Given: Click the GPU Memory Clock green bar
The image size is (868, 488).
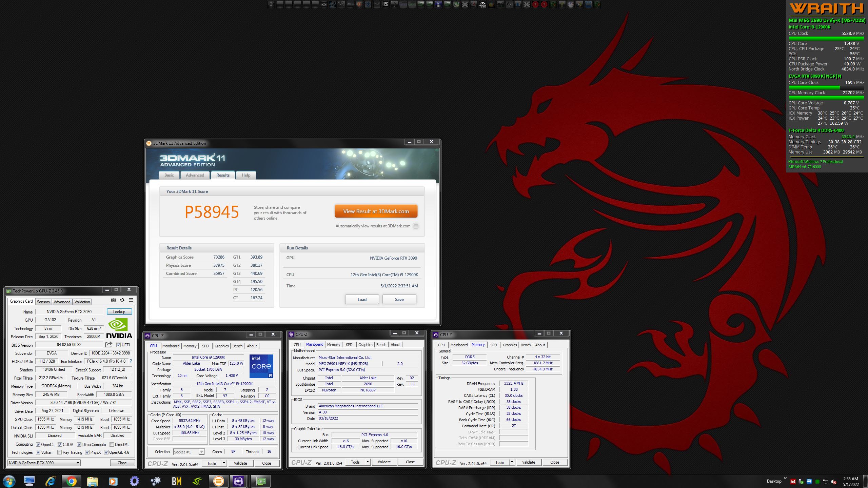Looking at the screenshot, I should (826, 98).
